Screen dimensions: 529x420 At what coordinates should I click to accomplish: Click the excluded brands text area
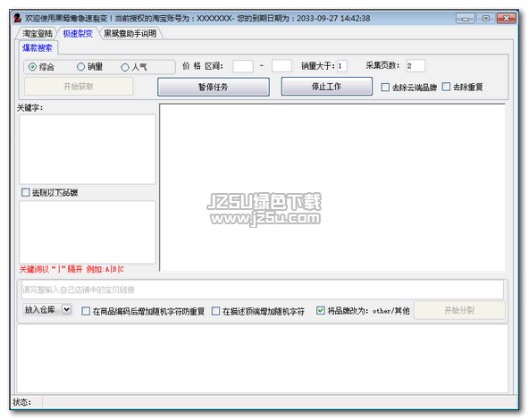point(87,232)
